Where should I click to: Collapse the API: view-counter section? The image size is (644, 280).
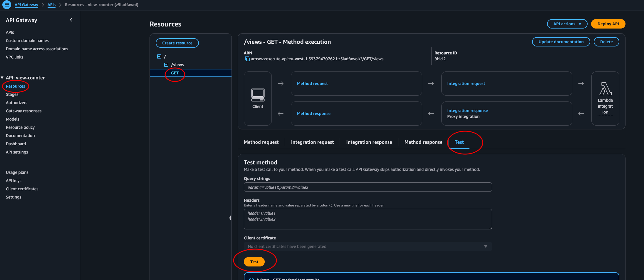tap(2, 77)
